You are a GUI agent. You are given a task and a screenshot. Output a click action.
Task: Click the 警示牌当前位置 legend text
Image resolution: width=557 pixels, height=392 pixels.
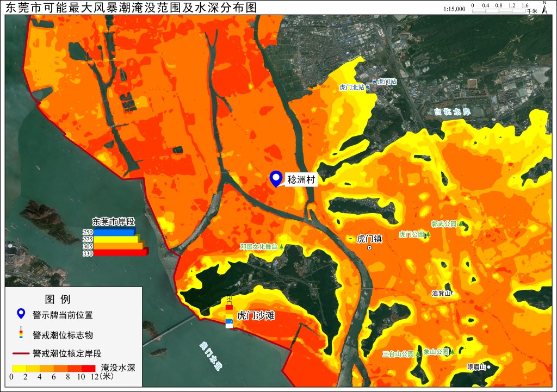63,315
